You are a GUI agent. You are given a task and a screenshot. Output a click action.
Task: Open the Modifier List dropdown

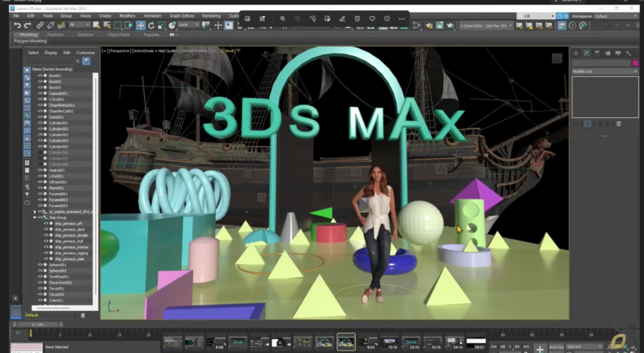point(605,72)
